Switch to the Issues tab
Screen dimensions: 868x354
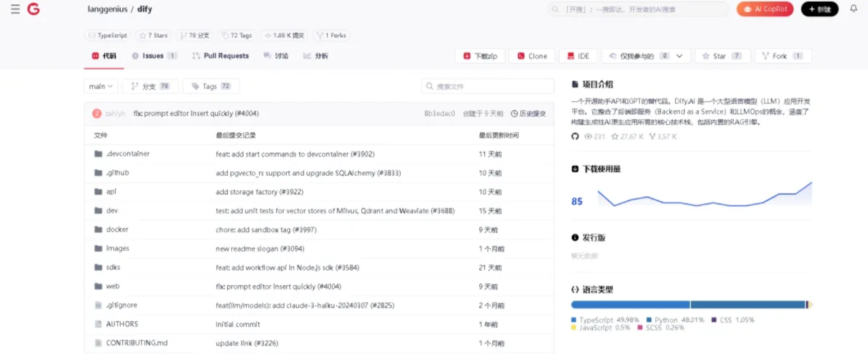(x=154, y=56)
